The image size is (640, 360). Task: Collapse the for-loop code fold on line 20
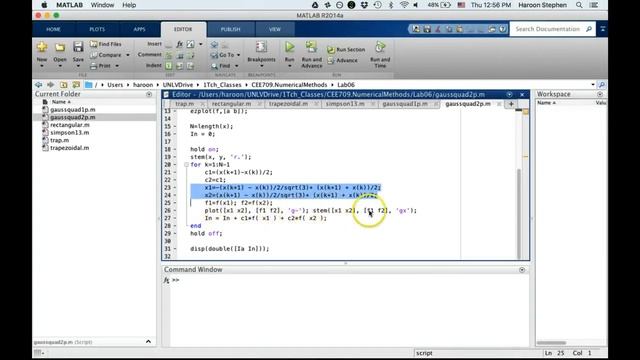coord(186,164)
